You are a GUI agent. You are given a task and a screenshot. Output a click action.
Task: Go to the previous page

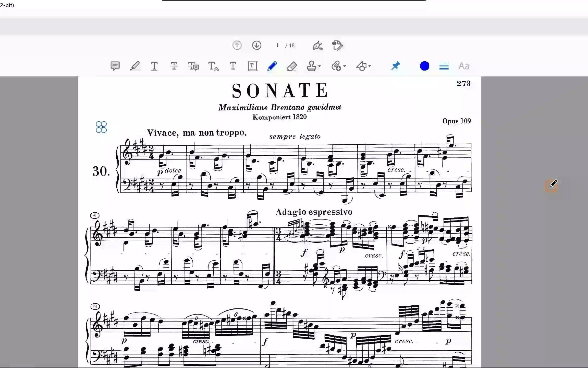point(237,45)
